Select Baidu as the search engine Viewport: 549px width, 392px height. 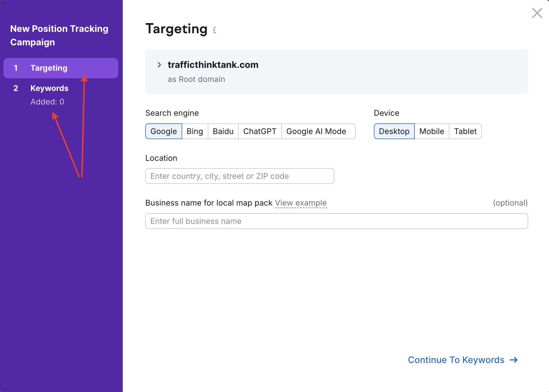click(x=223, y=131)
